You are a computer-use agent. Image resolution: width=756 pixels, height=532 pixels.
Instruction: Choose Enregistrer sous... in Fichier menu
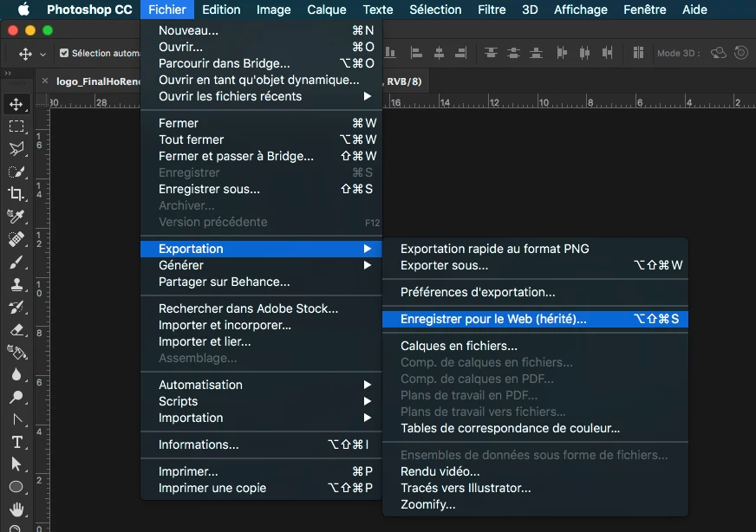(261, 189)
